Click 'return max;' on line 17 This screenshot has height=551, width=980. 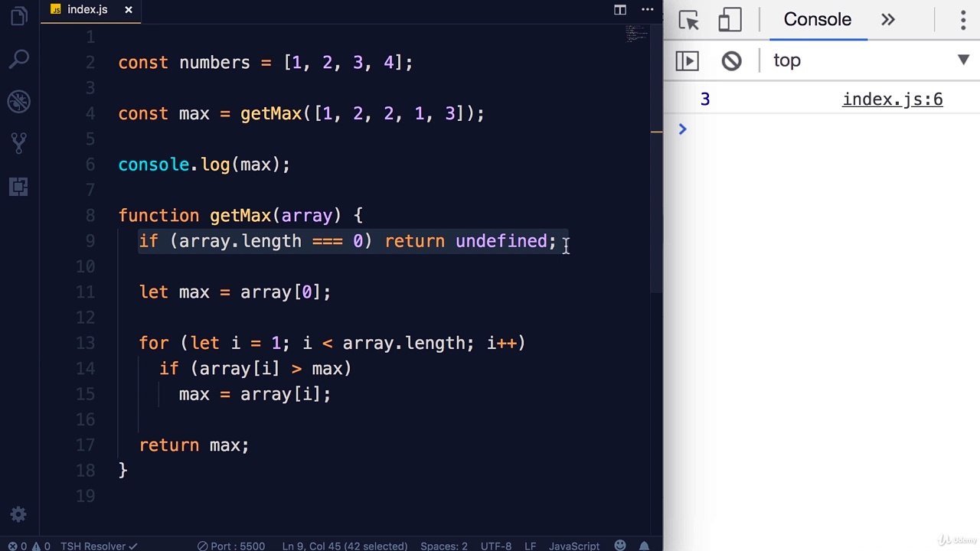coord(194,445)
